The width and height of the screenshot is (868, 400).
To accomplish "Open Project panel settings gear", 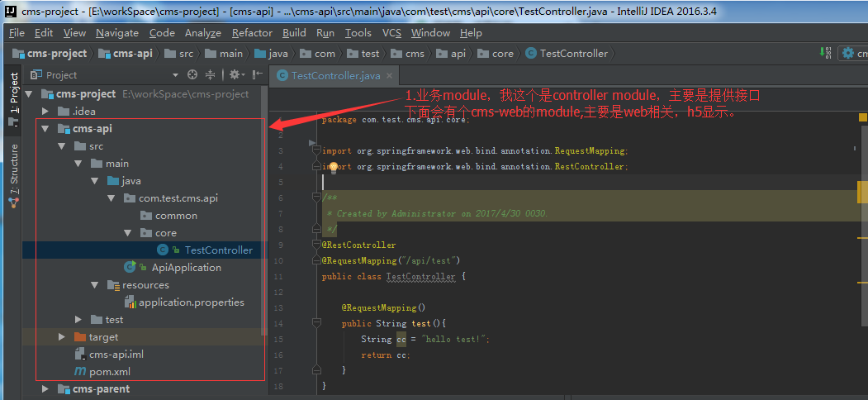I will [x=236, y=74].
